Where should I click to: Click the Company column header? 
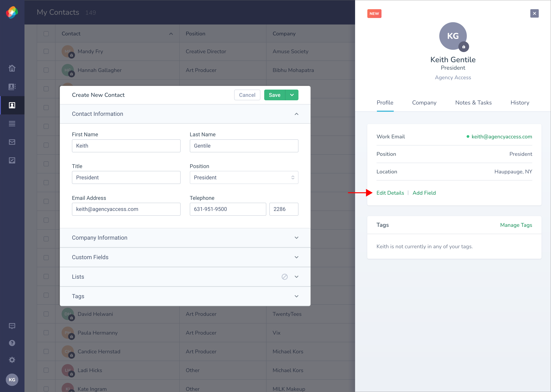coord(284,34)
